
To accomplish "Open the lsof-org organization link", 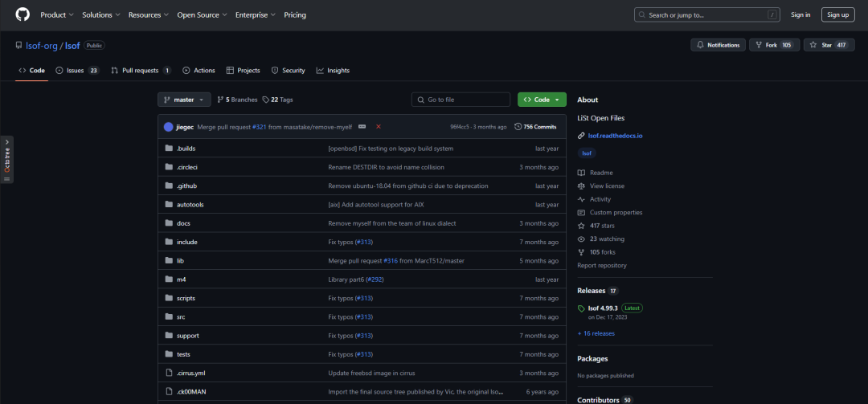I will tap(42, 46).
